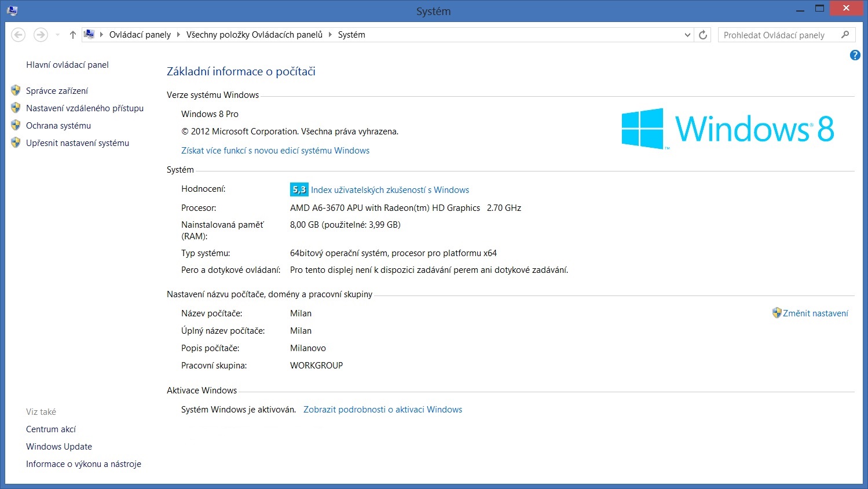Viewport: 868px width, 489px height.
Task: Click the 2012 Microsoft Corporation copyright text
Action: (290, 132)
